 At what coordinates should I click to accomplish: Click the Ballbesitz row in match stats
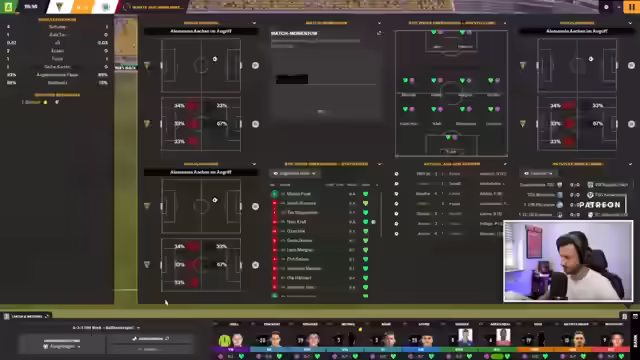[x=57, y=83]
